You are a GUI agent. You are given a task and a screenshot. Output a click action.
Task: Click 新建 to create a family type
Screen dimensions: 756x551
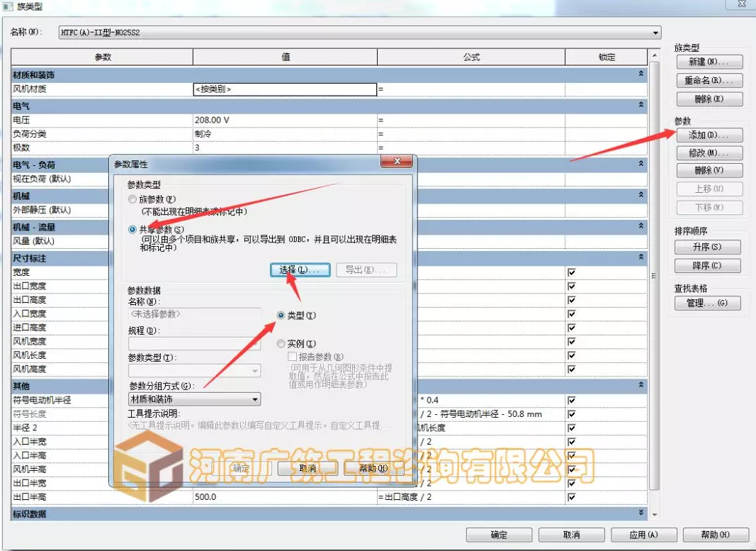coord(709,62)
